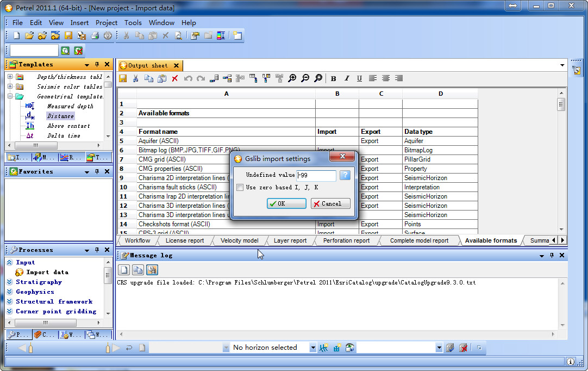
Task: Click the Open project folder icon
Action: [29, 36]
